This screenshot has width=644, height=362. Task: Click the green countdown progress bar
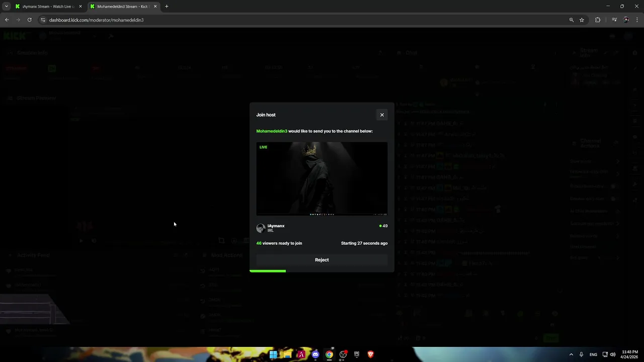pyautogui.click(x=268, y=271)
